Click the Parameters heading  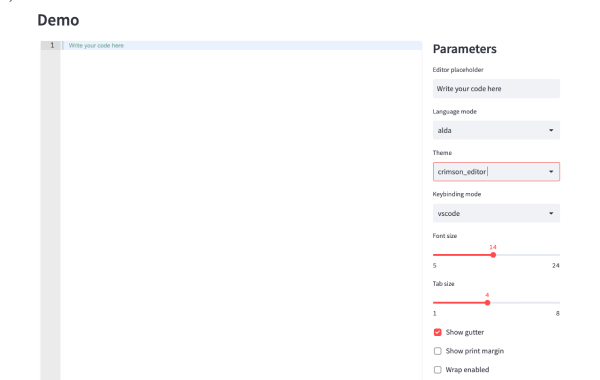coord(465,49)
